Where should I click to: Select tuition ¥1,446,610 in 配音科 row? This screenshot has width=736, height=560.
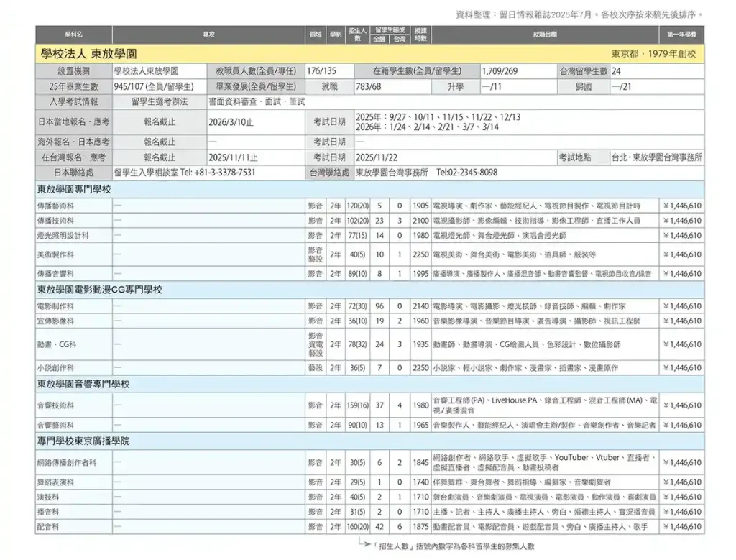pyautogui.click(x=683, y=528)
